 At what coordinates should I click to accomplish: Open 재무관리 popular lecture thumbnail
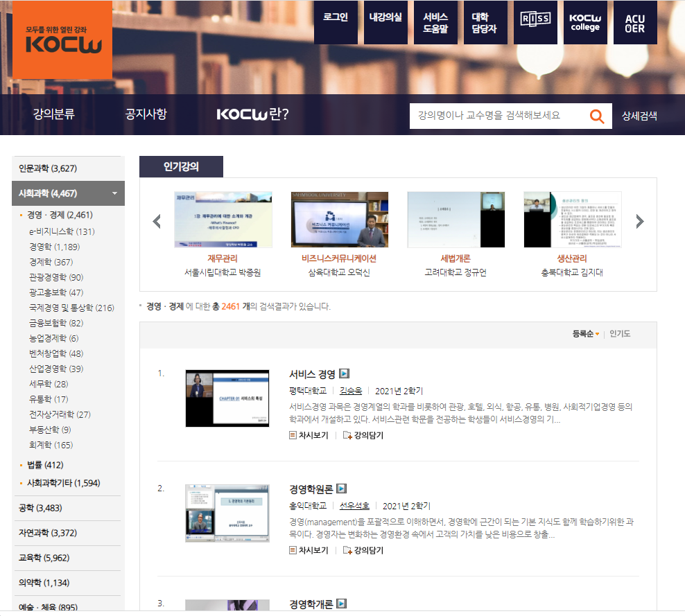click(223, 220)
